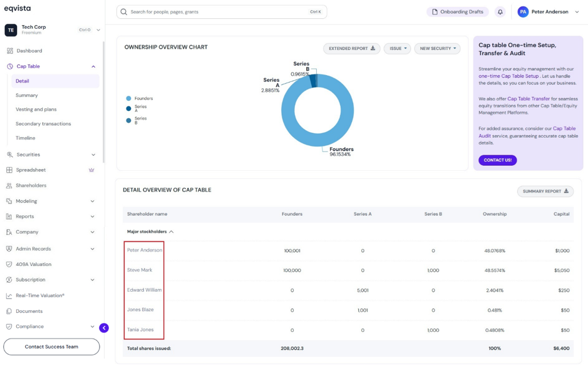Click the Contact Success Team button

(x=52, y=347)
